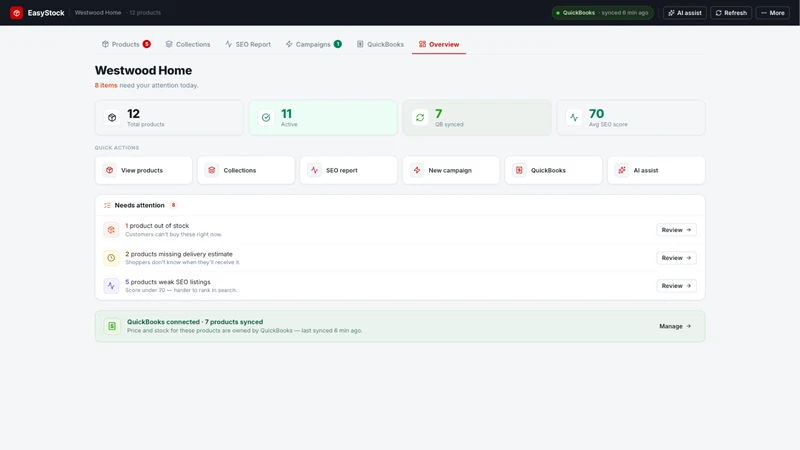The width and height of the screenshot is (800, 450).
Task: Open AI assist from top bar
Action: (685, 13)
